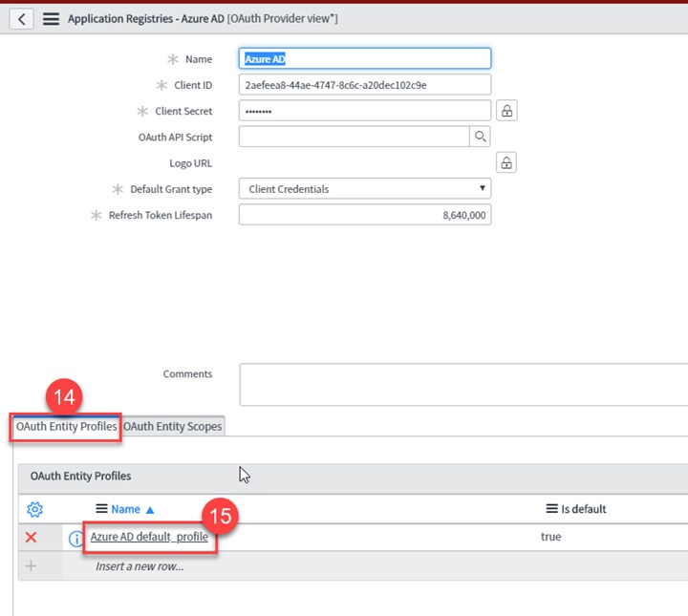Click the OAuth Entity Profiles list title
688x616 pixels.
click(x=80, y=477)
